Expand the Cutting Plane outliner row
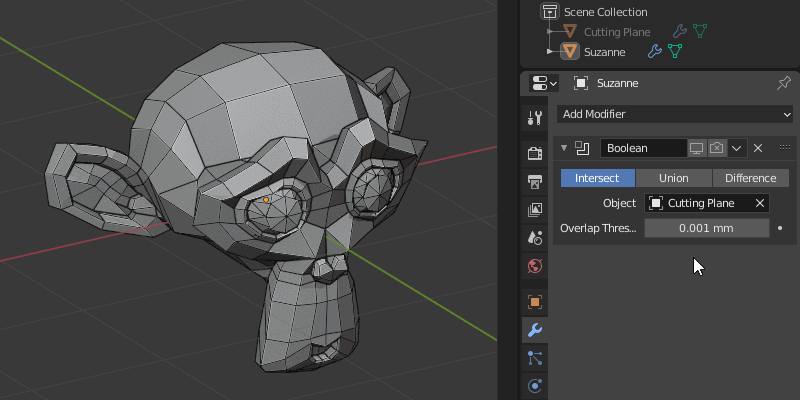 (x=550, y=32)
